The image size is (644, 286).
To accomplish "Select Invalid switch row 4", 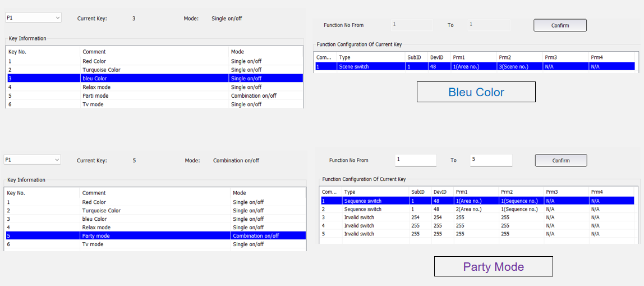I will pyautogui.click(x=477, y=225).
